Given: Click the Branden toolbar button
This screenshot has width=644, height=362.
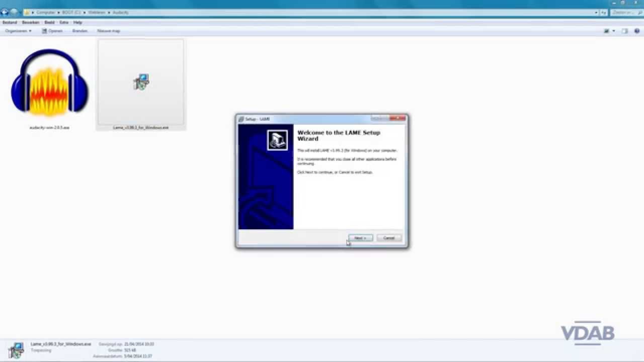Looking at the screenshot, I should coord(79,31).
